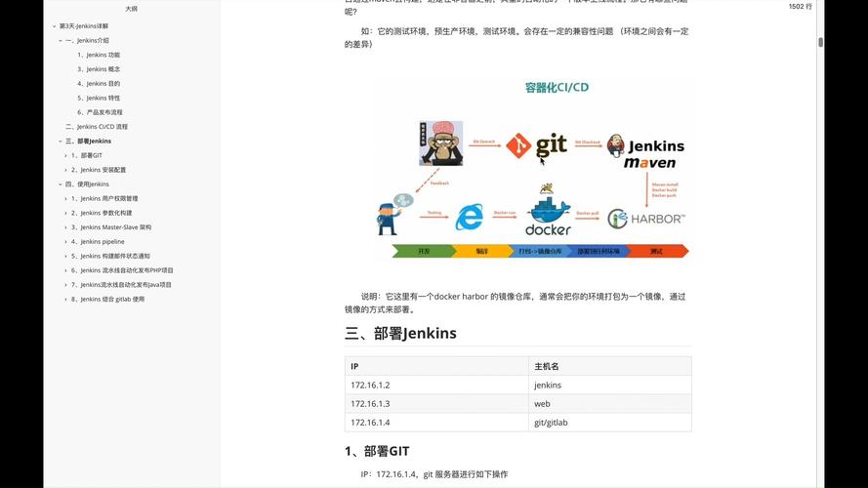Open 7、Jenkins流水线自动化发布Java项目 outline entry

tap(121, 285)
